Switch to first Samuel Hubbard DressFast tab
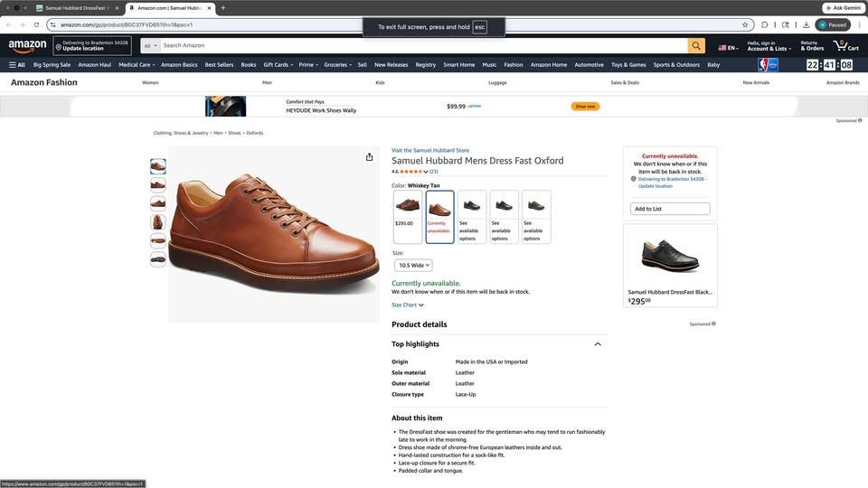 tap(77, 8)
